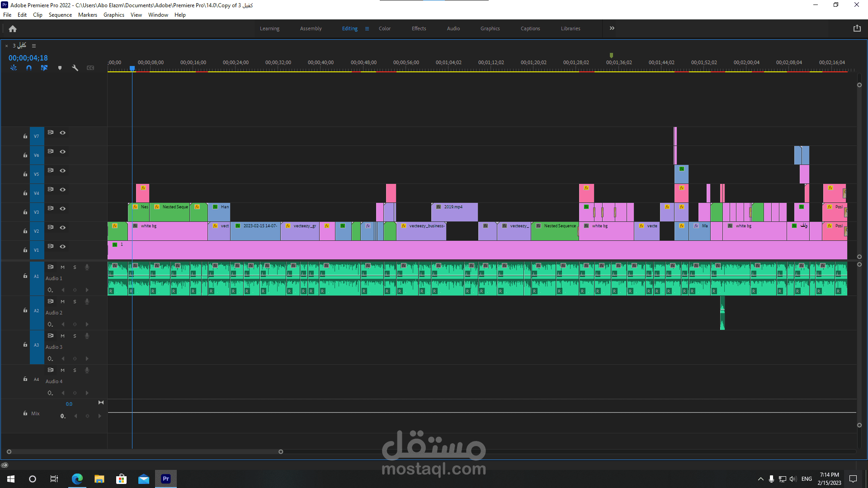Click the Closed Captions display icon
The width and height of the screenshot is (868, 488).
(90, 68)
